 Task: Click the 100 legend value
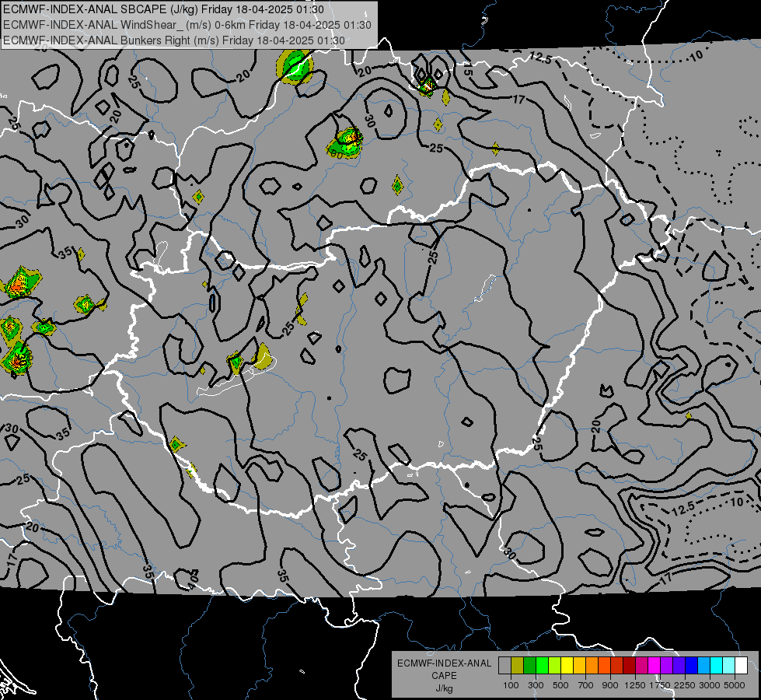[511, 685]
